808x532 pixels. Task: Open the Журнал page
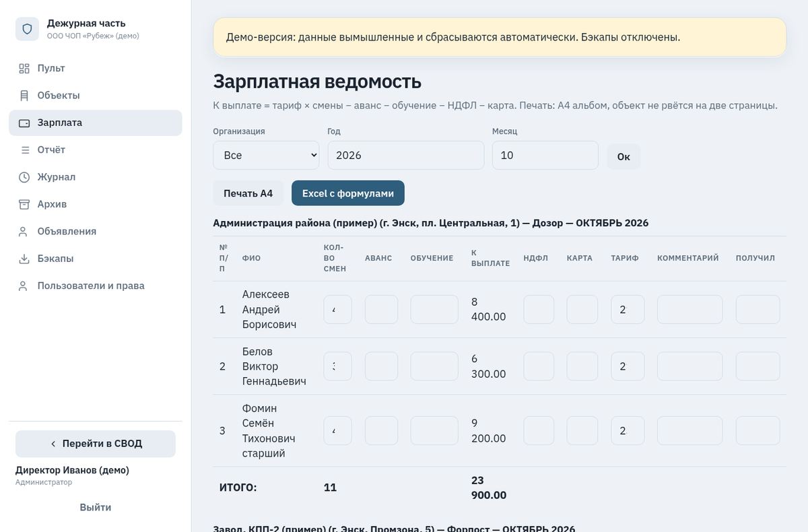(96, 177)
